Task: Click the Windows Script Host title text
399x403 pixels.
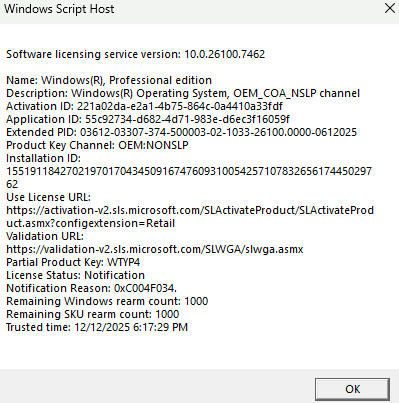Action: point(59,9)
